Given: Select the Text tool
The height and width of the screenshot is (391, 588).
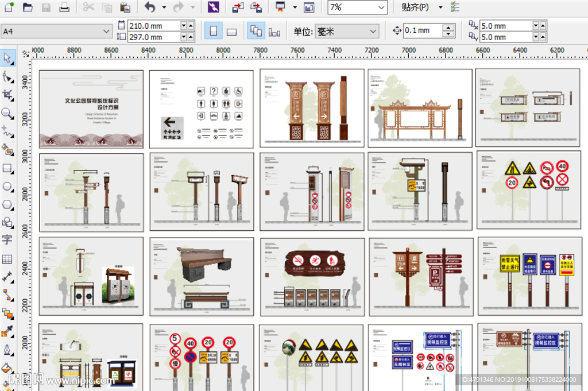Looking at the screenshot, I should [x=7, y=239].
